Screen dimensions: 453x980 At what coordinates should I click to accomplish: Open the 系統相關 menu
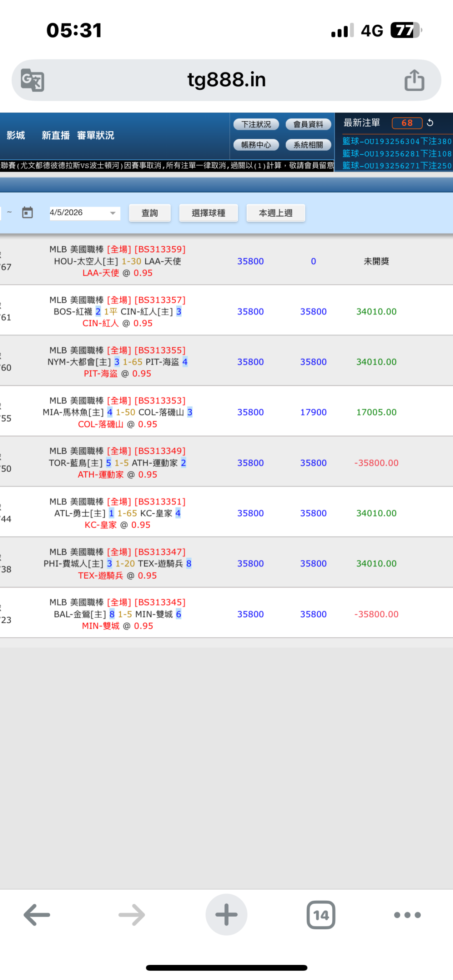pos(308,145)
